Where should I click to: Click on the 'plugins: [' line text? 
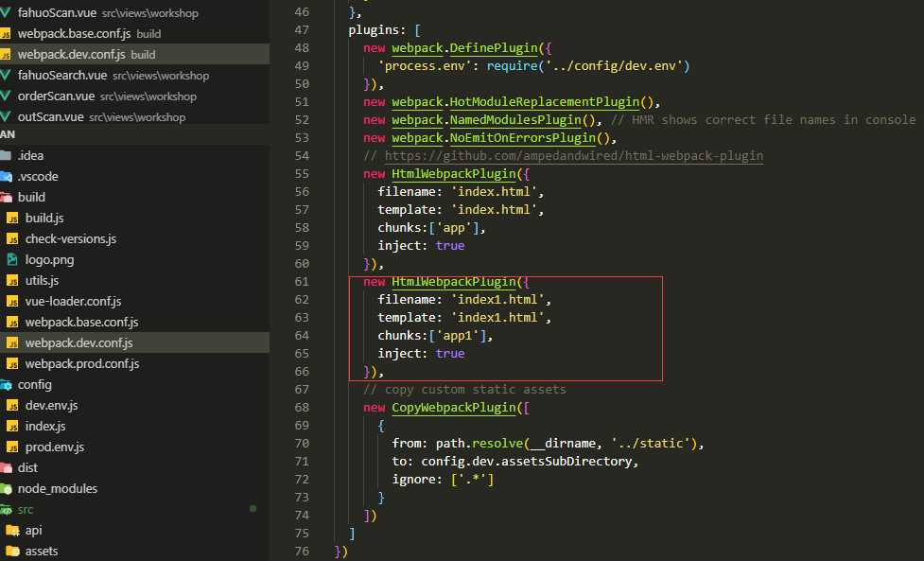[385, 30]
